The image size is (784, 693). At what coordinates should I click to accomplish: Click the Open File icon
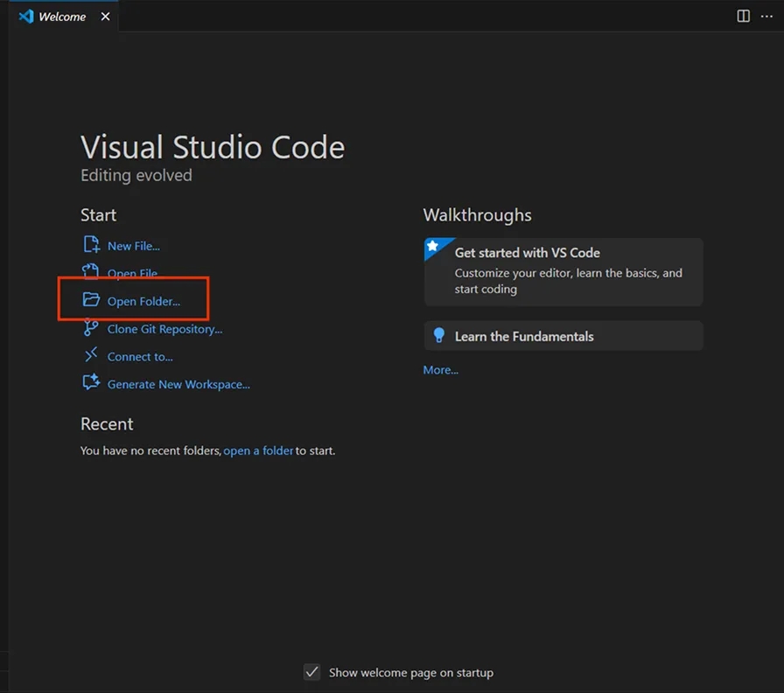click(x=90, y=271)
